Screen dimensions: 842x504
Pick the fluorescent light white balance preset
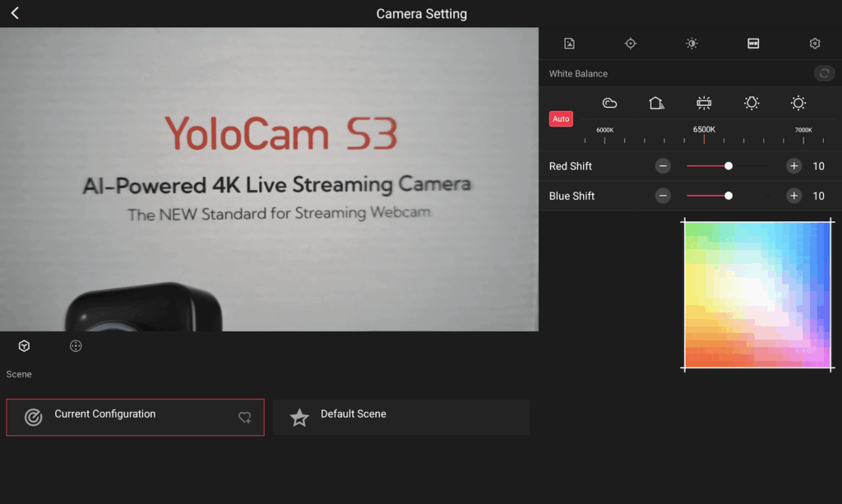tap(704, 103)
